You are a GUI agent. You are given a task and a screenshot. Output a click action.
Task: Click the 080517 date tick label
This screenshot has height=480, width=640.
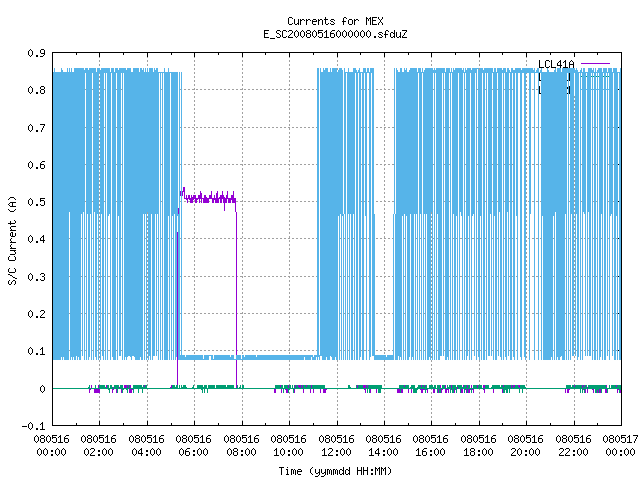click(x=620, y=439)
